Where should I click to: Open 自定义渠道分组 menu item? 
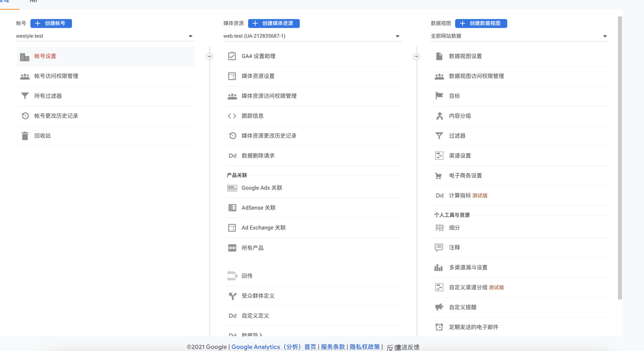pyautogui.click(x=520, y=287)
